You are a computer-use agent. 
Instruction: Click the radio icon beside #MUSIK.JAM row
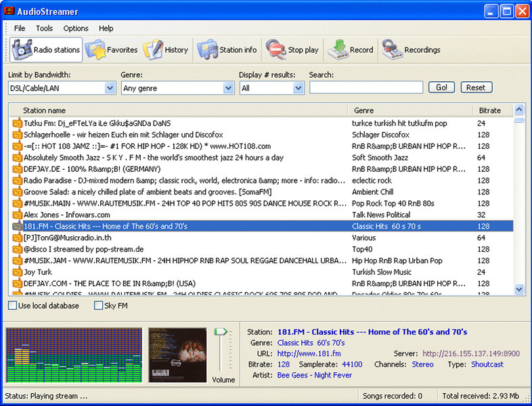coord(17,261)
